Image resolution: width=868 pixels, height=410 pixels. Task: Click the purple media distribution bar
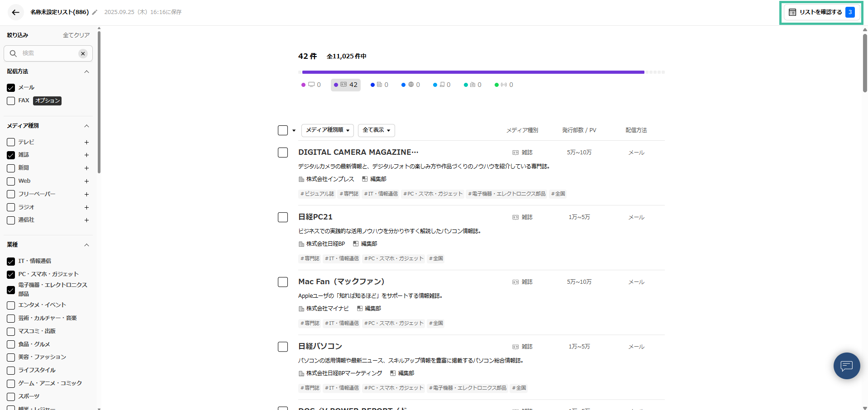(472, 72)
